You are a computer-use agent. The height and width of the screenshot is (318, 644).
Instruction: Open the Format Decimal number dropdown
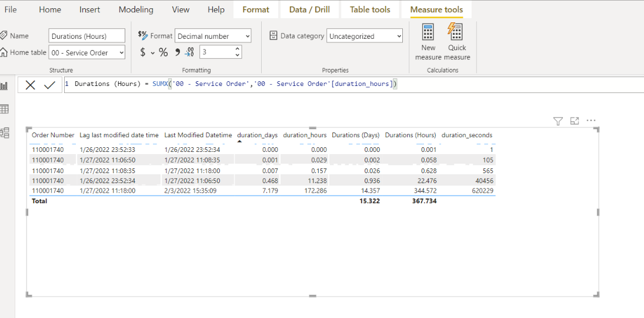tap(213, 36)
